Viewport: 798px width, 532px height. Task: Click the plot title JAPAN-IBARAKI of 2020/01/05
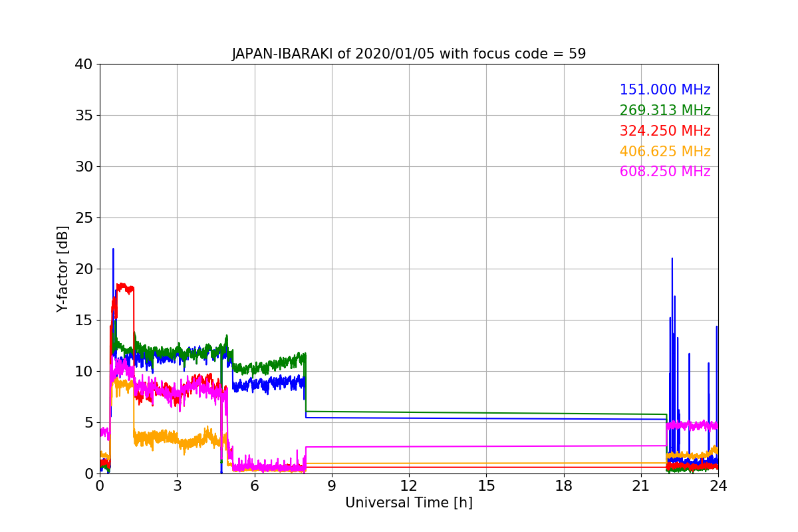point(409,54)
